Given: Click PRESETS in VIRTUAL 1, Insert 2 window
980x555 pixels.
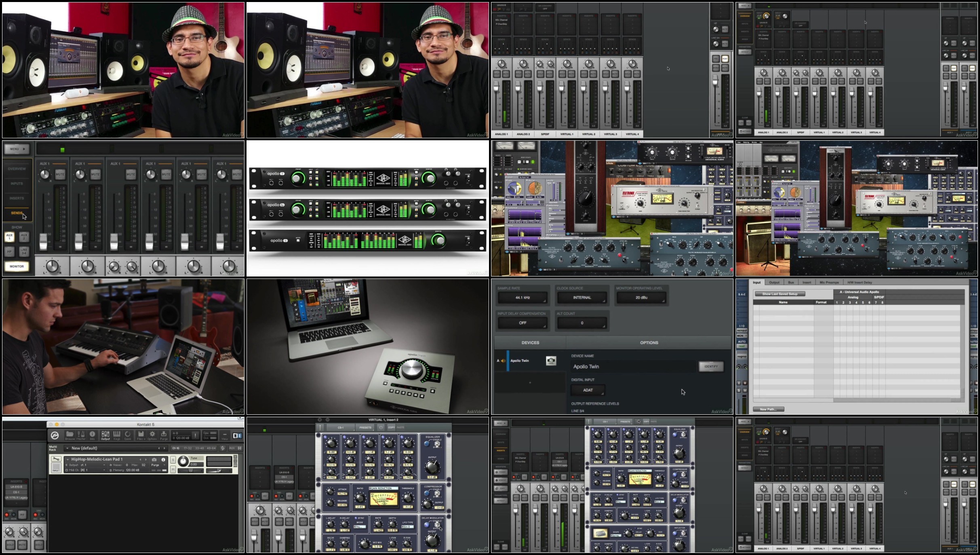Looking at the screenshot, I should click(365, 427).
